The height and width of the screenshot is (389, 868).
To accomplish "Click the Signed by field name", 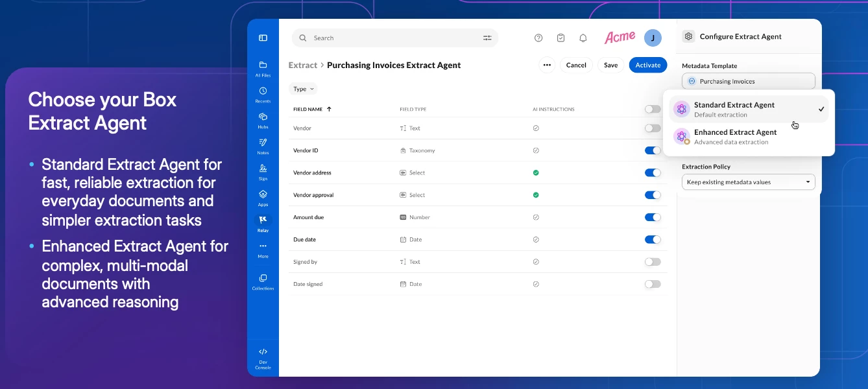I will (305, 262).
